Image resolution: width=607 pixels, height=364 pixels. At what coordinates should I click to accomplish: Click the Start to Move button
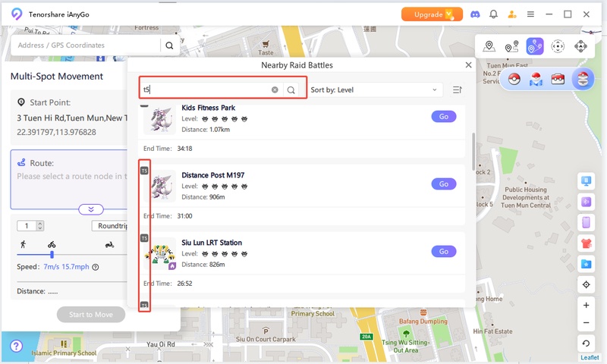coord(91,315)
